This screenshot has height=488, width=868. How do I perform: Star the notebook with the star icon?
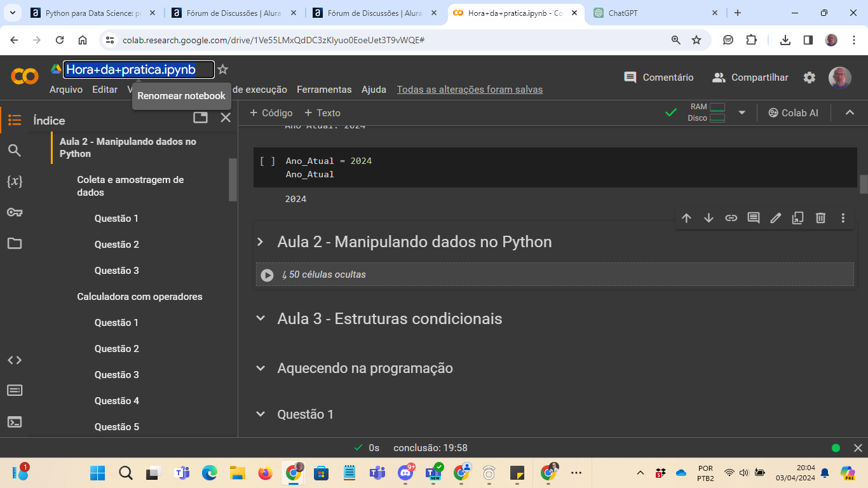[222, 69]
